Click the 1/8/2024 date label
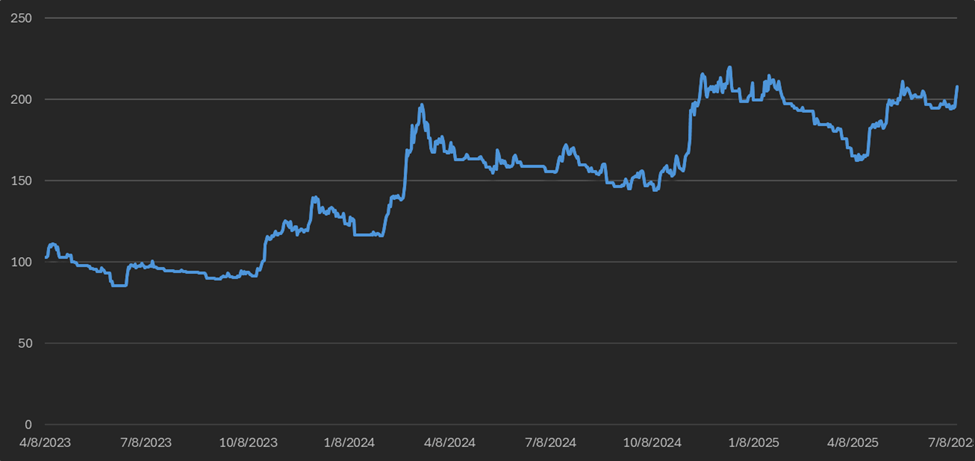 349,443
